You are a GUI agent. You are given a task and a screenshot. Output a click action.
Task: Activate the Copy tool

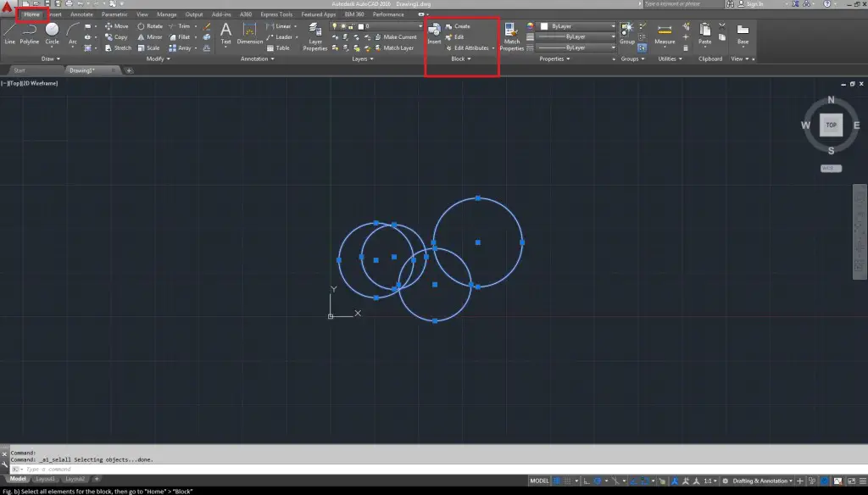click(x=116, y=37)
